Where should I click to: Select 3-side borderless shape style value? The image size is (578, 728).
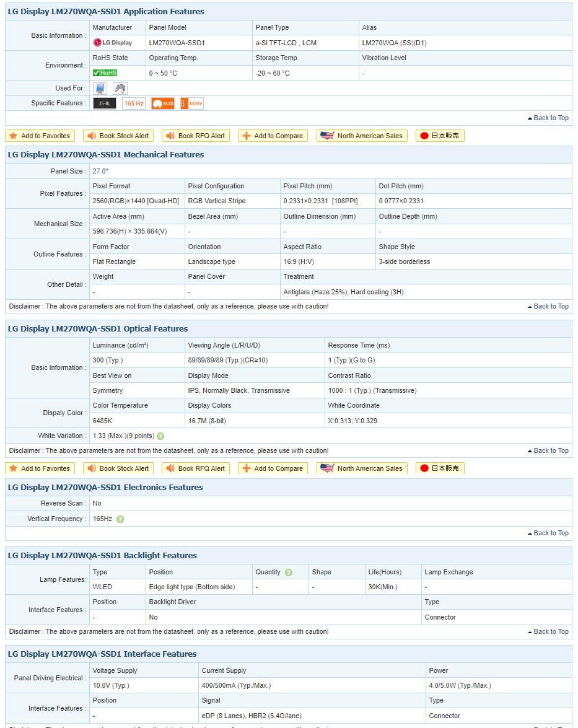tap(405, 262)
